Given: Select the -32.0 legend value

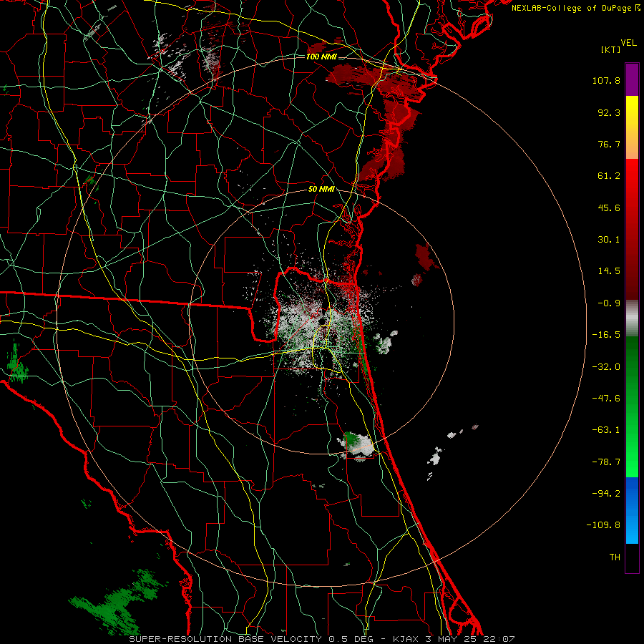Looking at the screenshot, I should point(606,367).
